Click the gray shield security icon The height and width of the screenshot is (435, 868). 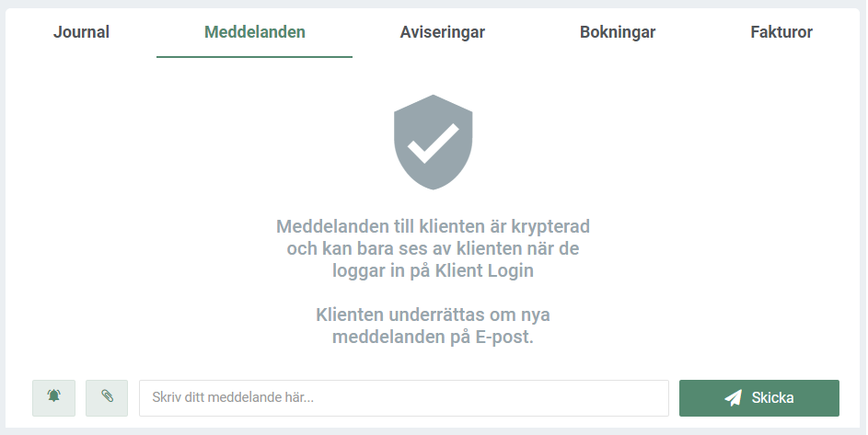point(434,143)
